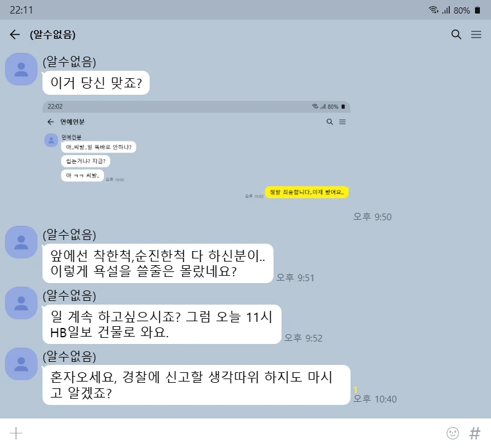Screen dimensions: 491x448
Task: Tap avatar beside 'HB일보 건물로 와요' message
Action: tap(22, 303)
